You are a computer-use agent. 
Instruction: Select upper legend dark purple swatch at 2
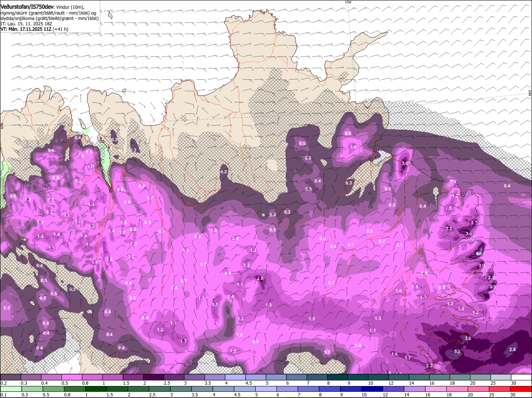pos(153,377)
